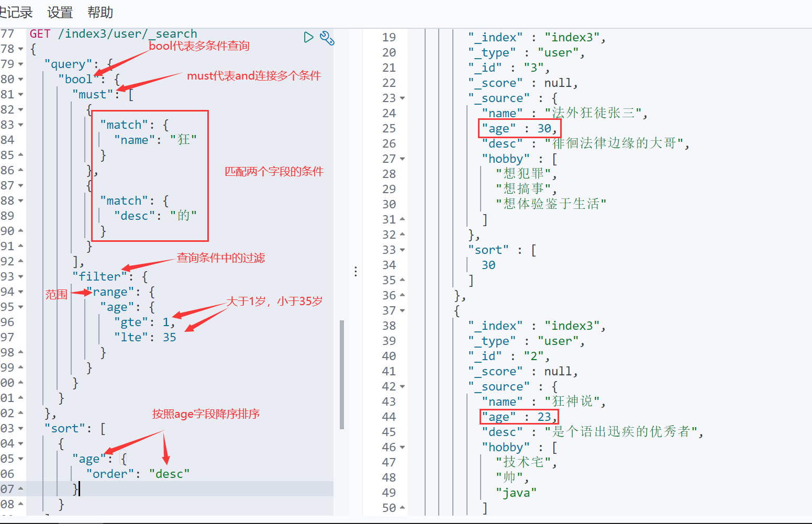Collapse "hobby" array fold at response line 46
Screen dimensions: 812x524
tap(402, 448)
